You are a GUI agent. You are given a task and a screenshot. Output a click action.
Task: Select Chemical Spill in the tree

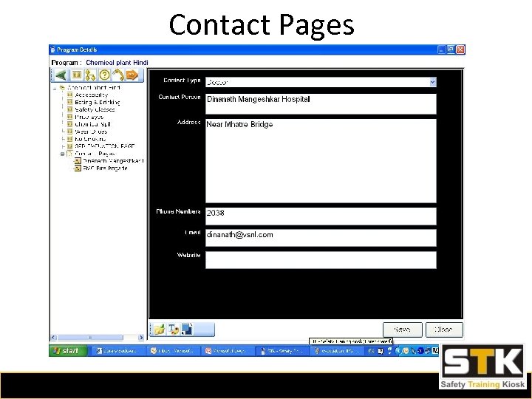click(92, 124)
